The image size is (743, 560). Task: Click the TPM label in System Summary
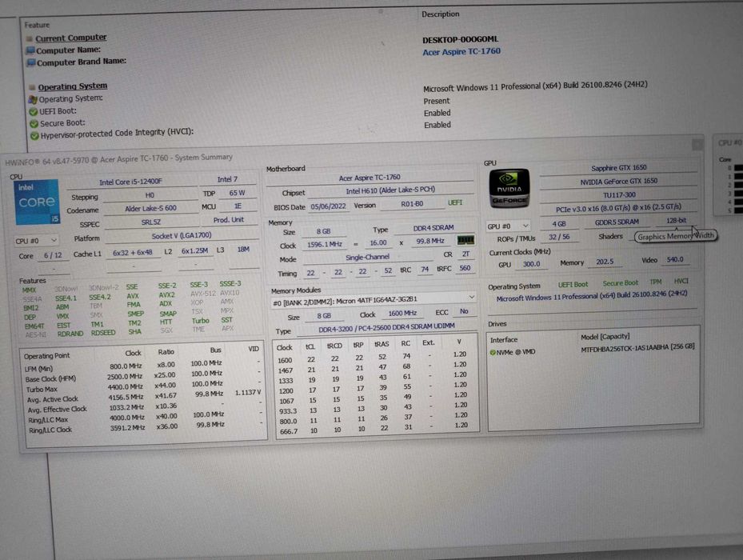click(x=656, y=282)
